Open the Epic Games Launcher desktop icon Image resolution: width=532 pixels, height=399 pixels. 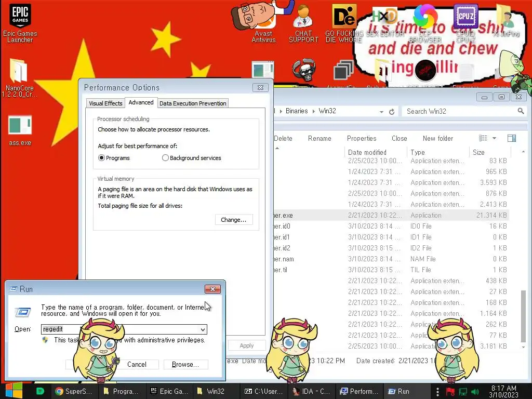coord(20,23)
